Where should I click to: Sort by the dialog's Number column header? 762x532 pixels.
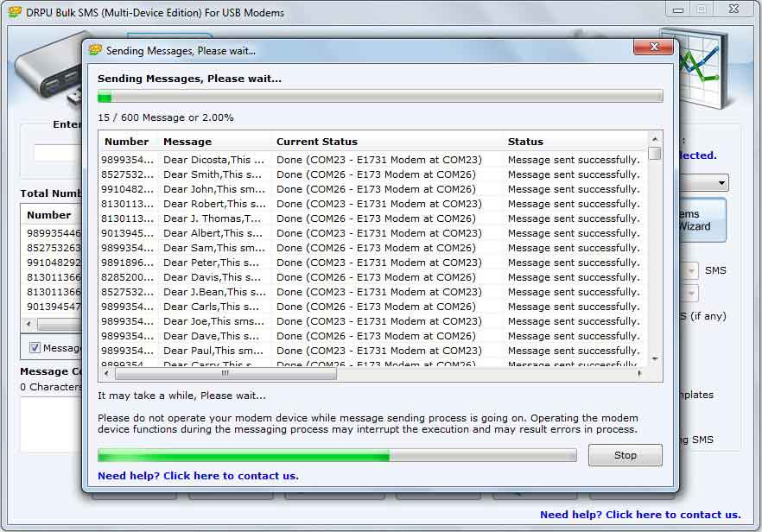click(127, 142)
